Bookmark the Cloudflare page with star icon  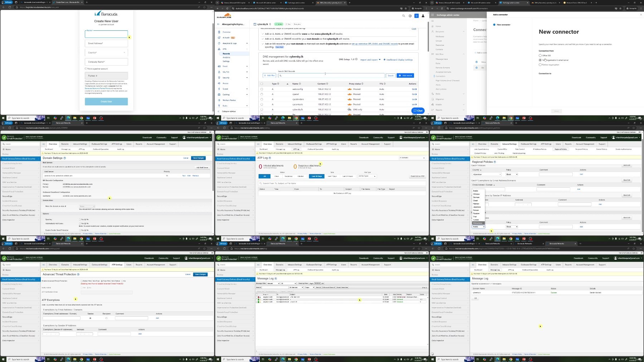(405, 8)
